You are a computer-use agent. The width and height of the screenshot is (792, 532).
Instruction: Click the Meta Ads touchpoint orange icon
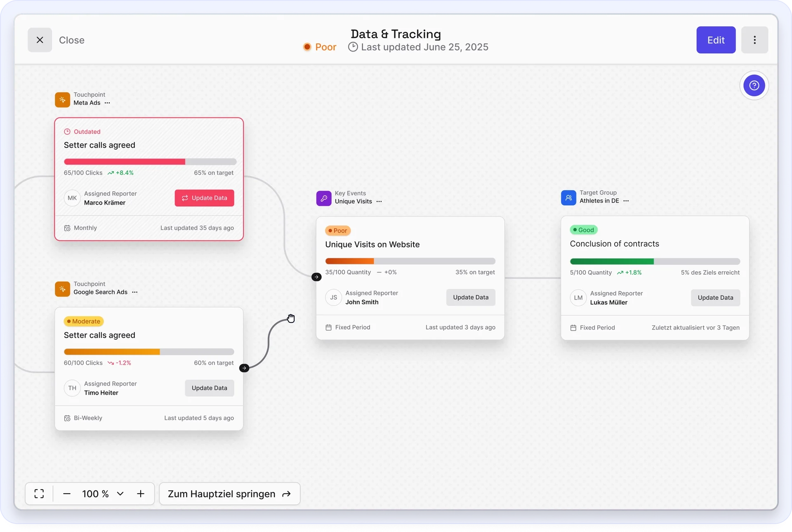(x=62, y=99)
